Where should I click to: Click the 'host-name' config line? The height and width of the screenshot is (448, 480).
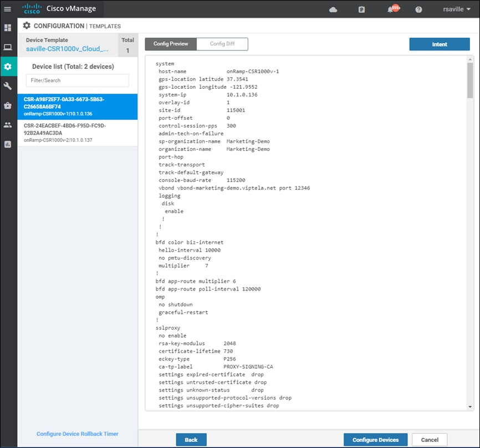218,72
